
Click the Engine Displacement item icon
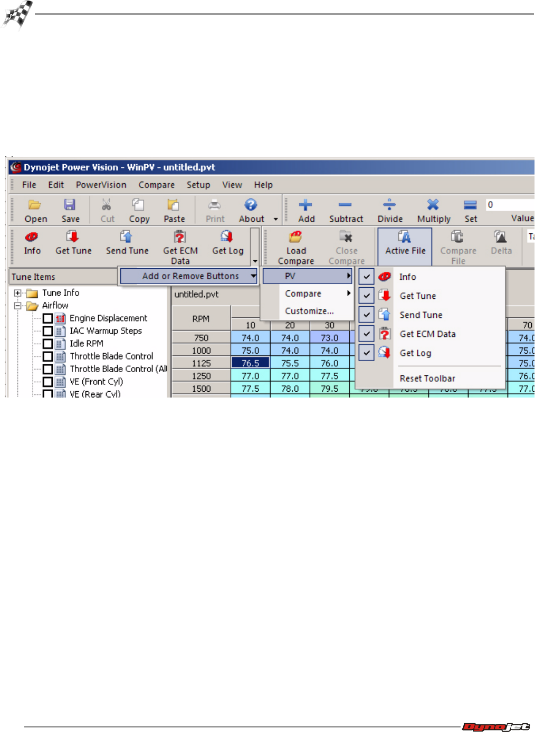tap(61, 318)
